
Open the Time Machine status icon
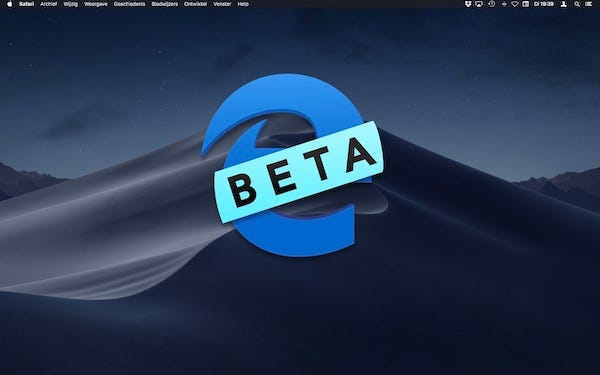492,4
